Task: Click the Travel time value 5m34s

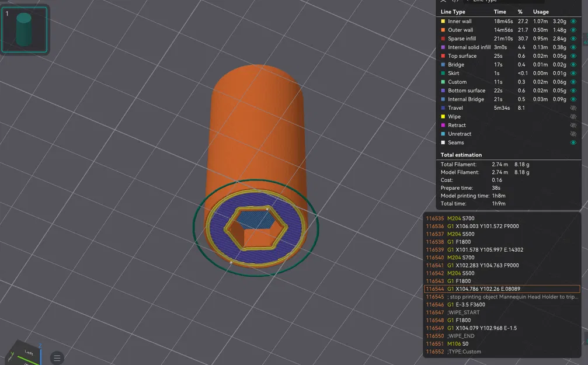Action: 502,107
